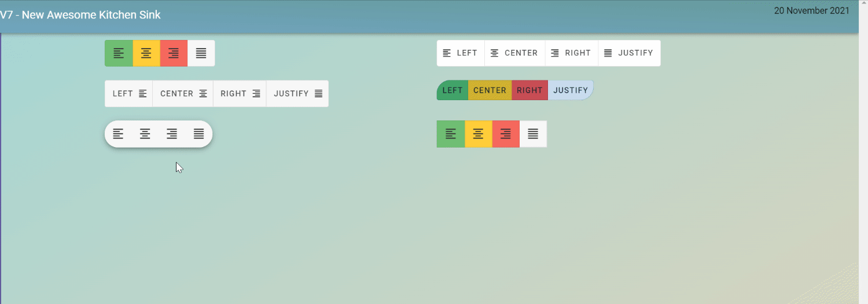Click the light-blue text-only JUSTIFY button
This screenshot has width=868, height=304.
pyautogui.click(x=571, y=90)
